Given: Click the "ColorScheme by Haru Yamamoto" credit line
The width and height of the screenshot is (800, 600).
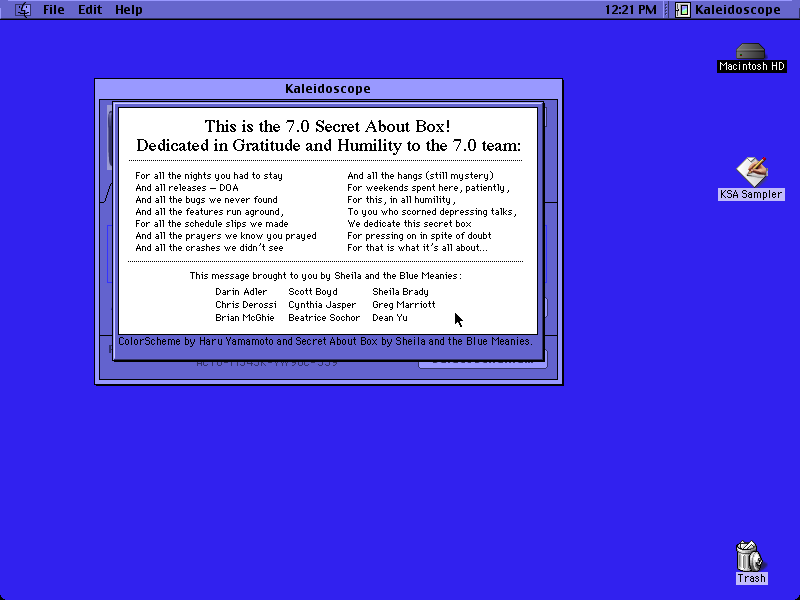Looking at the screenshot, I should tap(326, 341).
